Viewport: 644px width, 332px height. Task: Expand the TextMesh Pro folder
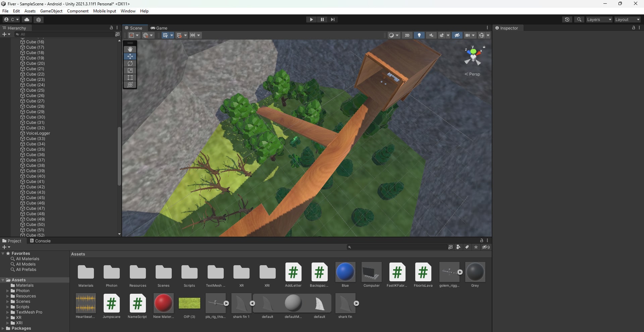8,312
